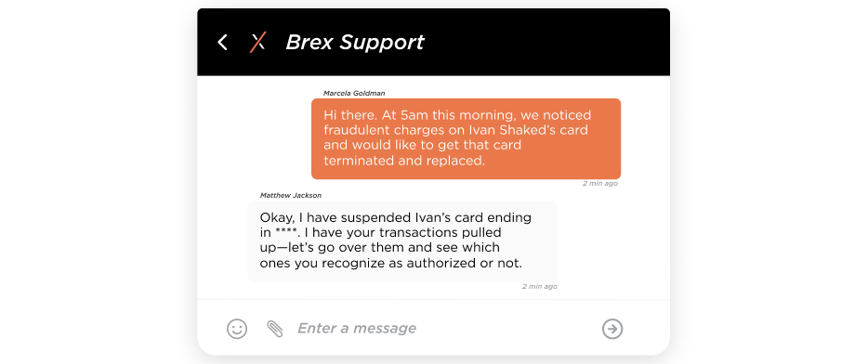This screenshot has width=868, height=364.
Task: Click the "Okay, I have suspended" line
Action: [328, 217]
